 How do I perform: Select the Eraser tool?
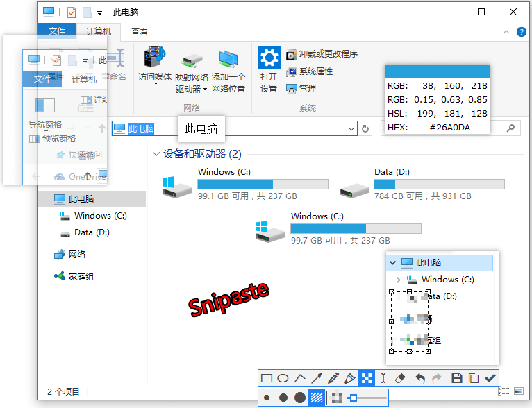click(399, 378)
